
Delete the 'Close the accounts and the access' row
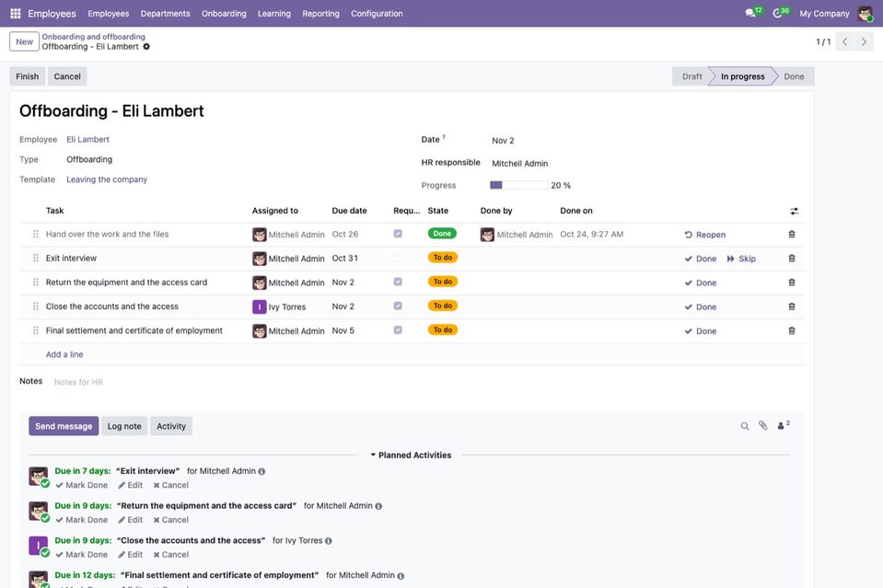pyautogui.click(x=792, y=306)
